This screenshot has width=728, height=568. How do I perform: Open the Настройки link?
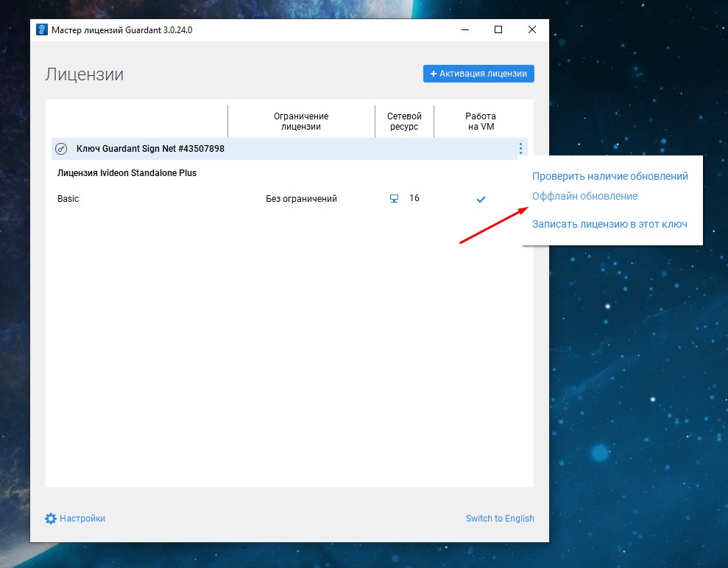82,518
